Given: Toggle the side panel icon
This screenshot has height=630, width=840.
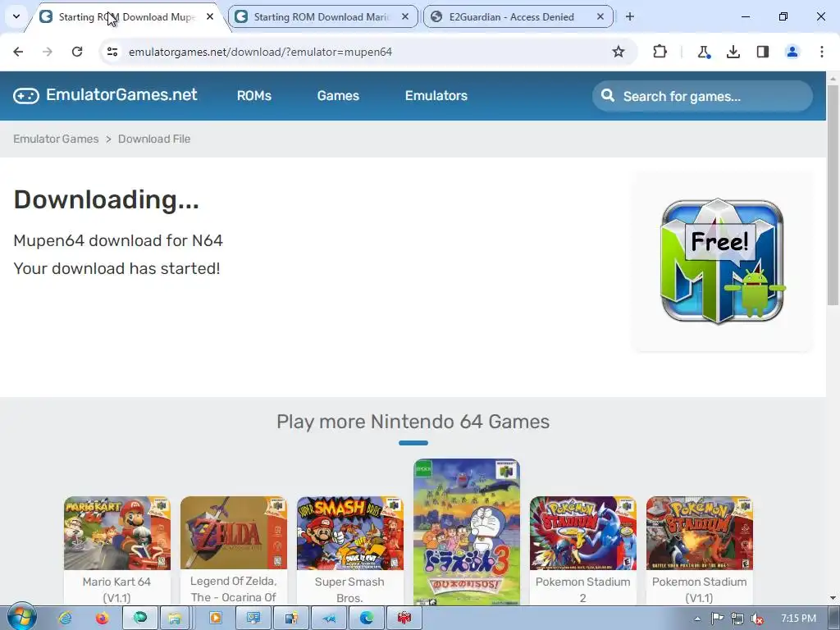Looking at the screenshot, I should (x=762, y=52).
